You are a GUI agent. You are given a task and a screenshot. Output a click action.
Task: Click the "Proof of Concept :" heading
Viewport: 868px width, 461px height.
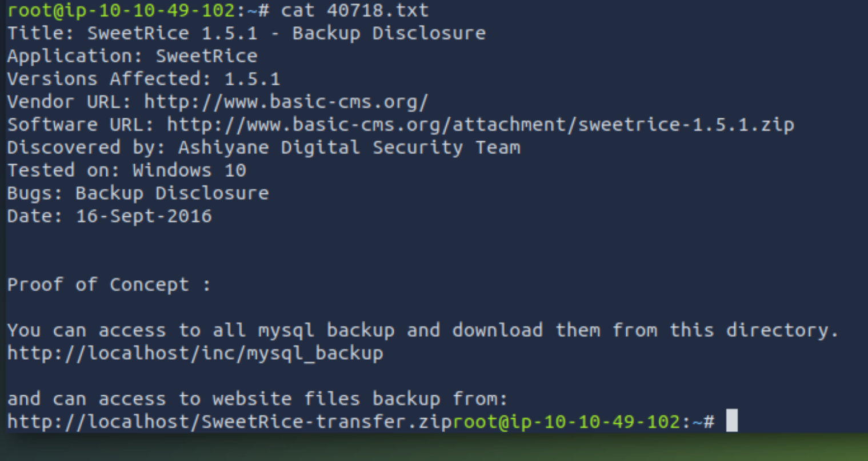[x=109, y=285]
